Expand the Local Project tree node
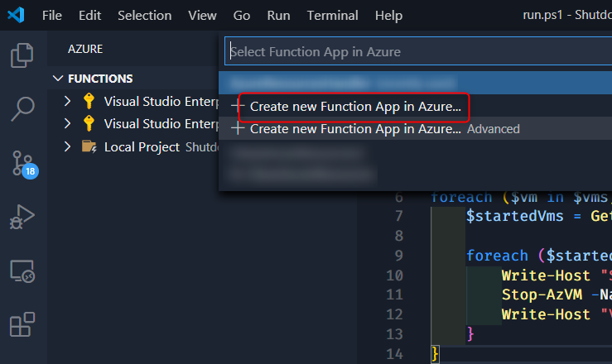612x364 pixels. tap(69, 146)
